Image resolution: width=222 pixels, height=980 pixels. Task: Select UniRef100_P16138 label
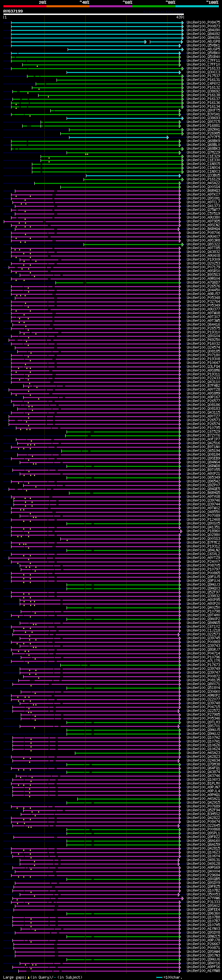point(203,95)
